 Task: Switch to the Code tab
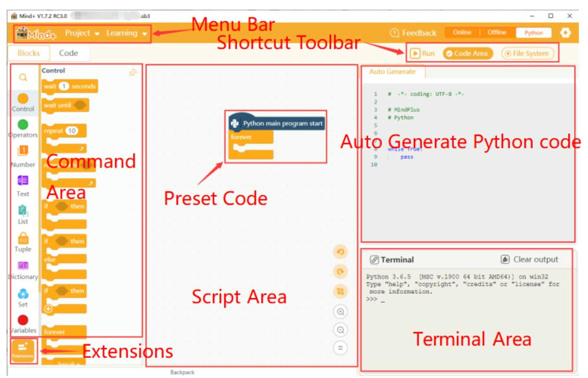click(x=69, y=53)
